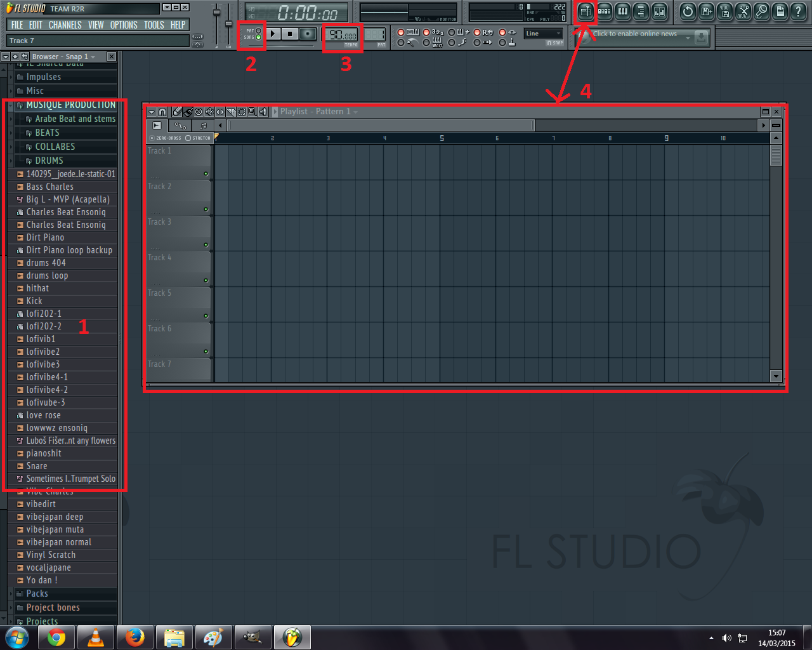Click the Play button
The height and width of the screenshot is (650, 812).
(273, 34)
